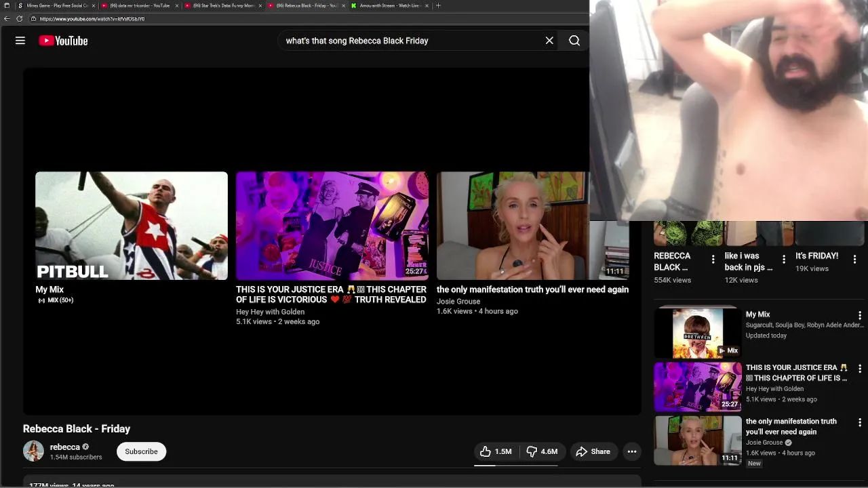Open options for sidebar JUSTICE ERA video

coord(860,369)
